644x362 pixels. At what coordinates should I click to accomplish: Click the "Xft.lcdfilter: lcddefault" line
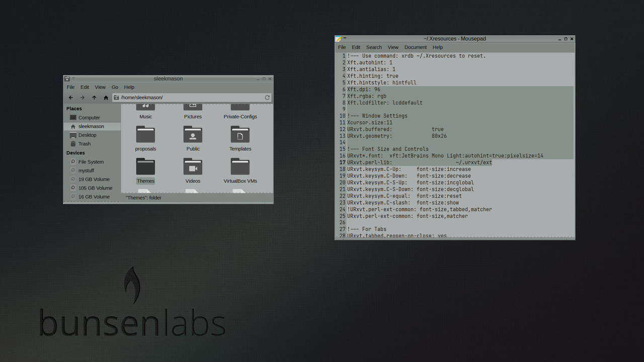coord(385,103)
